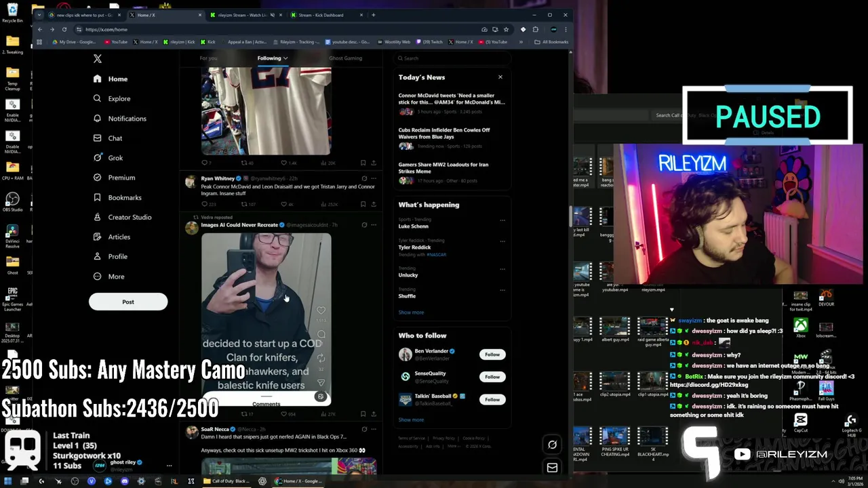The height and width of the screenshot is (488, 868).
Task: Switch to For you tab
Action: point(208,58)
